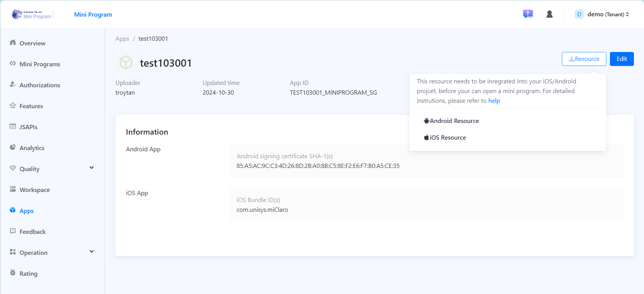Open Mini Programs in the sidebar

(40, 64)
